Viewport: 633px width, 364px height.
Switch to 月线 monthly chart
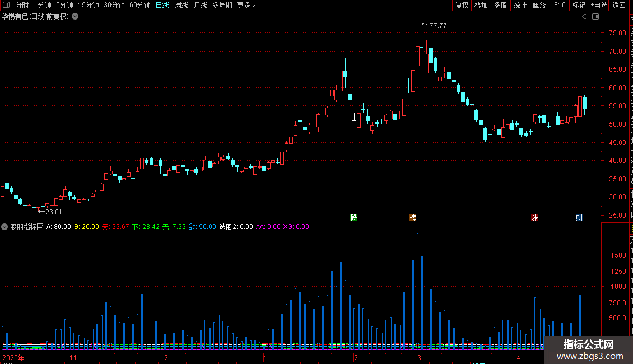pos(200,5)
